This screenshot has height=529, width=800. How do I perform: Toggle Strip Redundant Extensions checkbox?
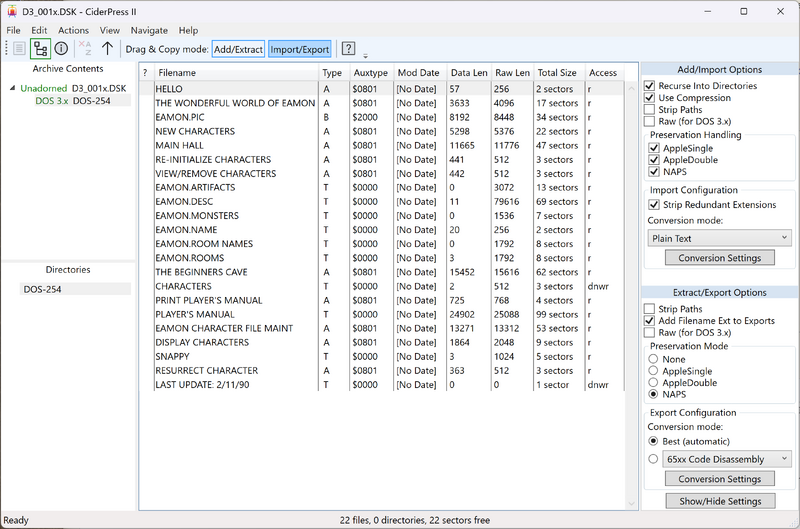point(654,205)
